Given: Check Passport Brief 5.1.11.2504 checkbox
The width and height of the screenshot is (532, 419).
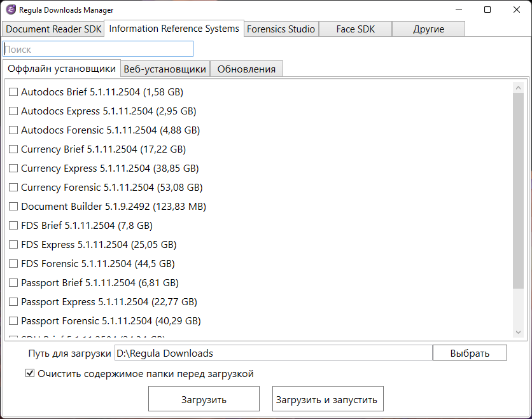Looking at the screenshot, I should coord(13,283).
